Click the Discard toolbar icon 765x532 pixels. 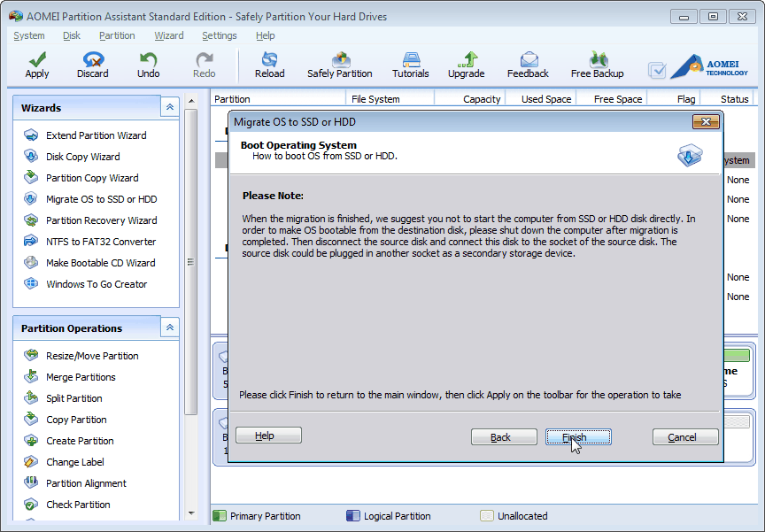(93, 65)
